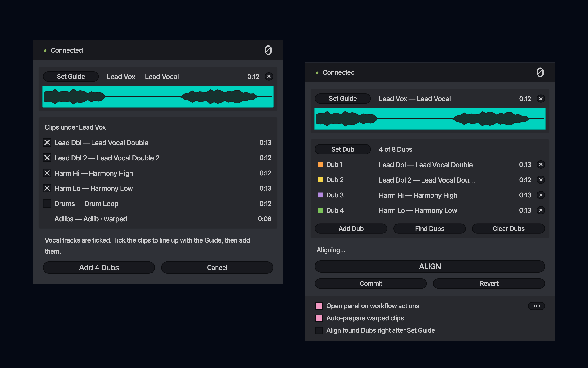This screenshot has height=368, width=588.
Task: Commit the alignment
Action: point(371,284)
